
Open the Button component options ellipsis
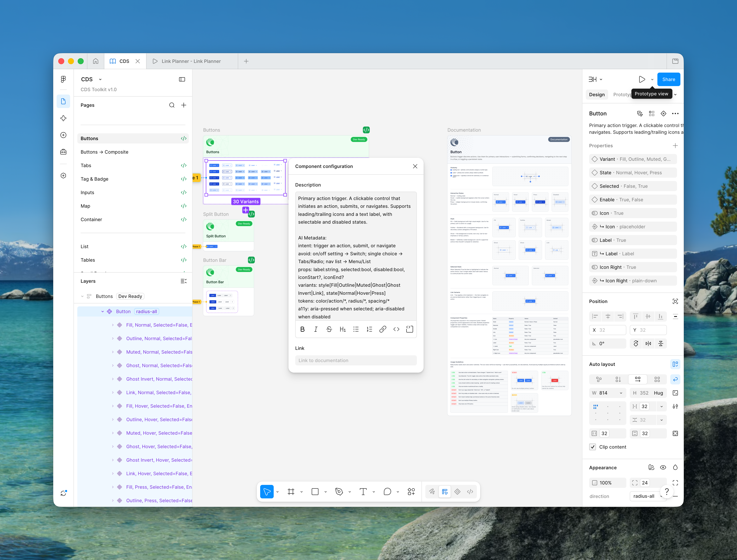coord(675,114)
